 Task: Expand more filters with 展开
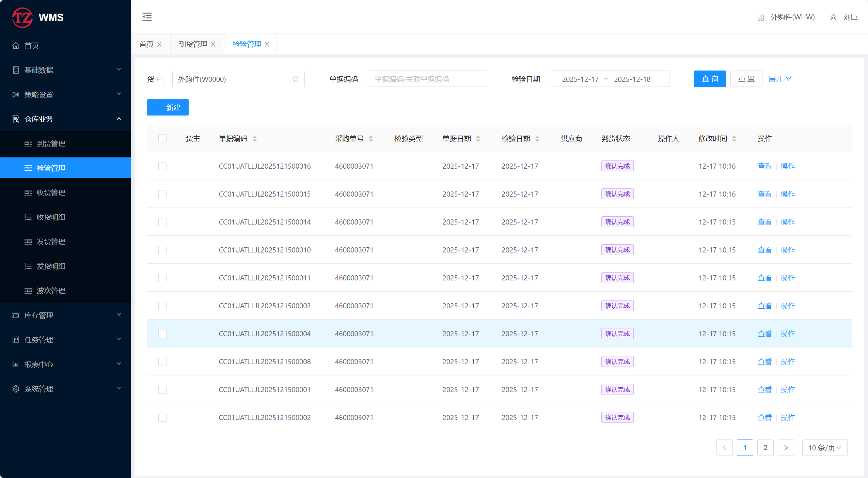point(779,79)
